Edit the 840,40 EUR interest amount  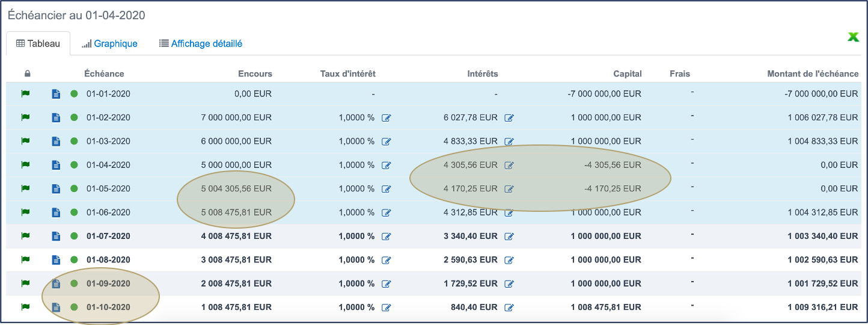(x=509, y=308)
